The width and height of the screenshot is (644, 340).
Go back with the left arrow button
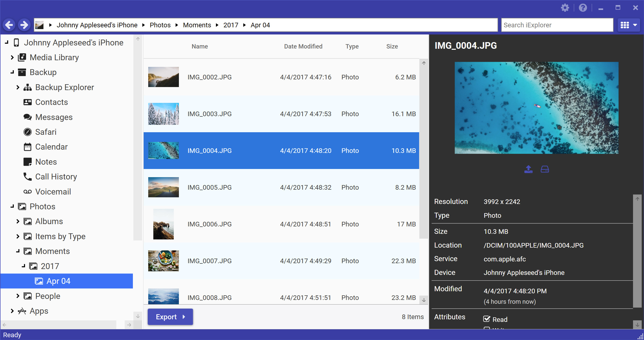[x=9, y=25]
